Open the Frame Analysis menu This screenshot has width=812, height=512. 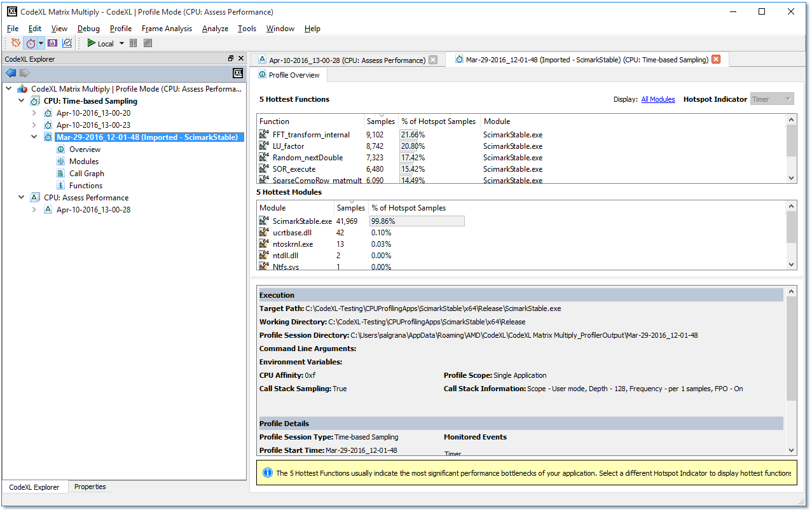pyautogui.click(x=167, y=29)
